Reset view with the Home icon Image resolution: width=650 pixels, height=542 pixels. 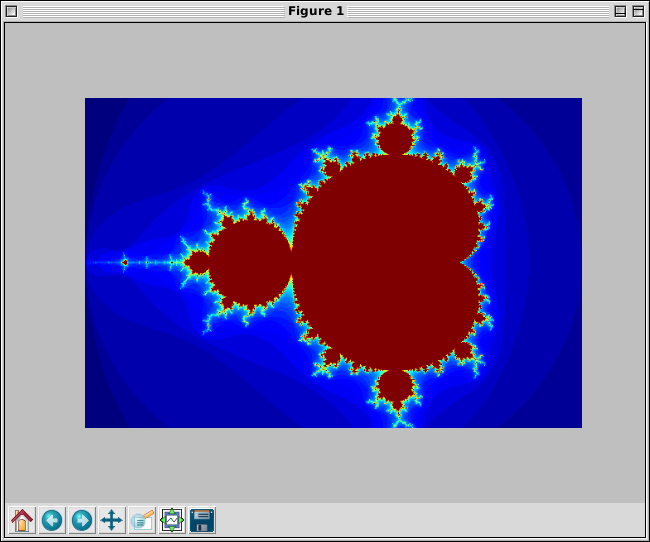pos(22,520)
